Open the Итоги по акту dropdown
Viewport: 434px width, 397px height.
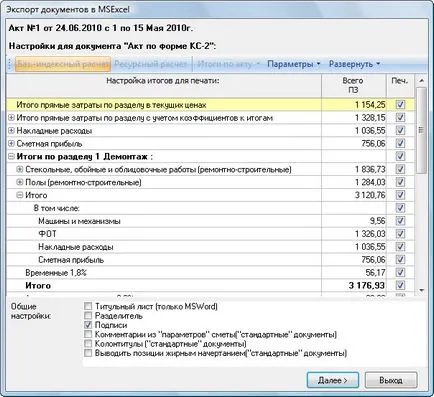228,64
